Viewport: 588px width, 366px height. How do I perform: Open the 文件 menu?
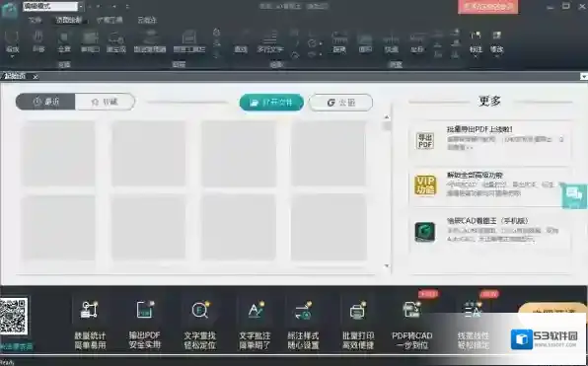pos(35,20)
